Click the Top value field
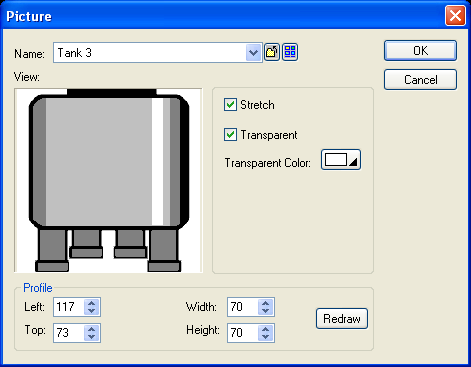The width and height of the screenshot is (471, 367). [69, 332]
